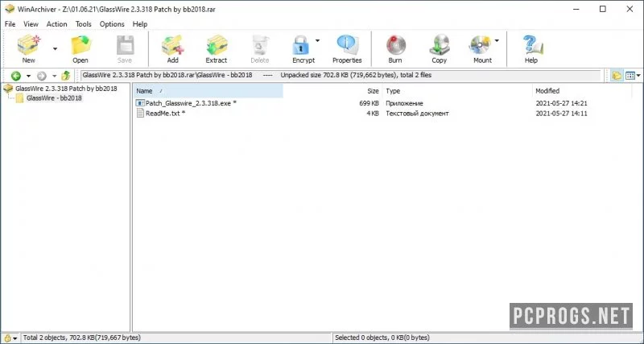
Task: Select Patch_Glasswire_2.3.318.exe file
Action: coord(191,103)
